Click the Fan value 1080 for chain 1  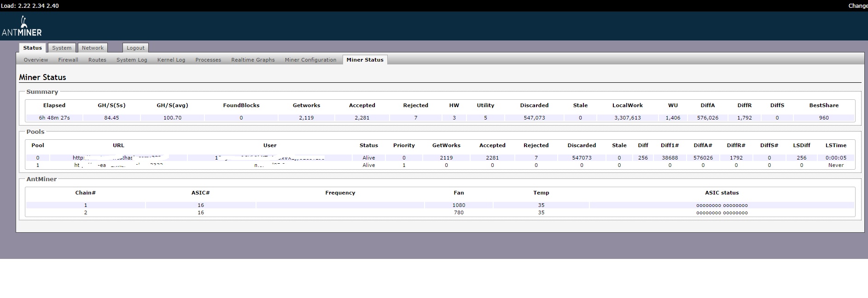(459, 205)
